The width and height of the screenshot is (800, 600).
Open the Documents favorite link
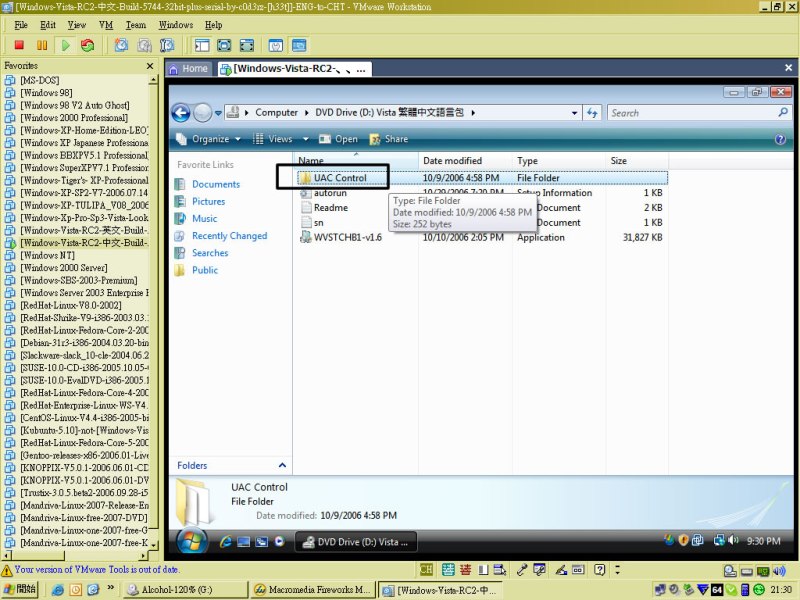click(x=216, y=184)
